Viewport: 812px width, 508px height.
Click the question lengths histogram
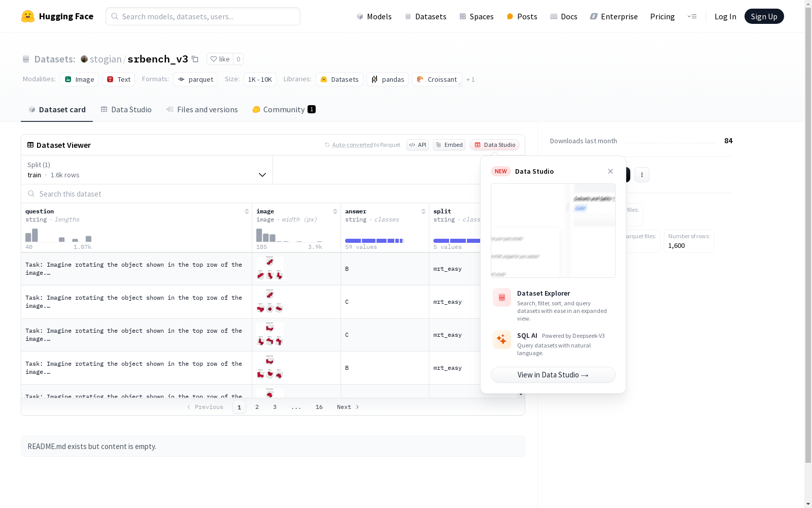pos(58,235)
